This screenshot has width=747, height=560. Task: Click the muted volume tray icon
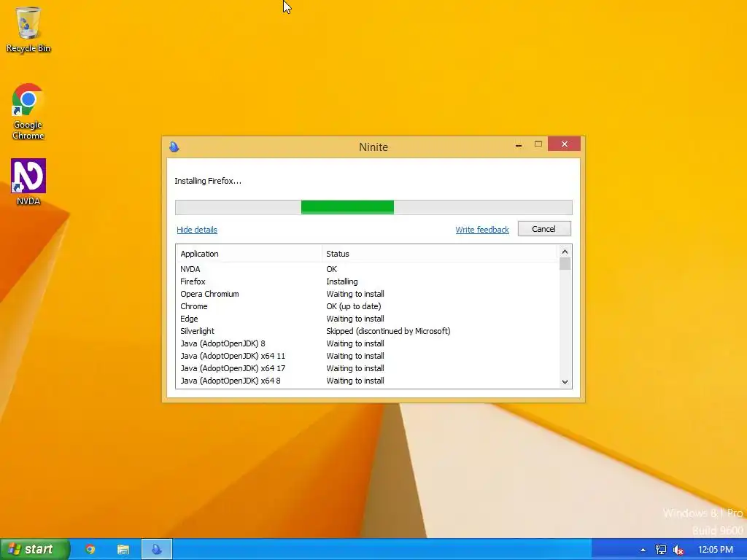coord(678,550)
